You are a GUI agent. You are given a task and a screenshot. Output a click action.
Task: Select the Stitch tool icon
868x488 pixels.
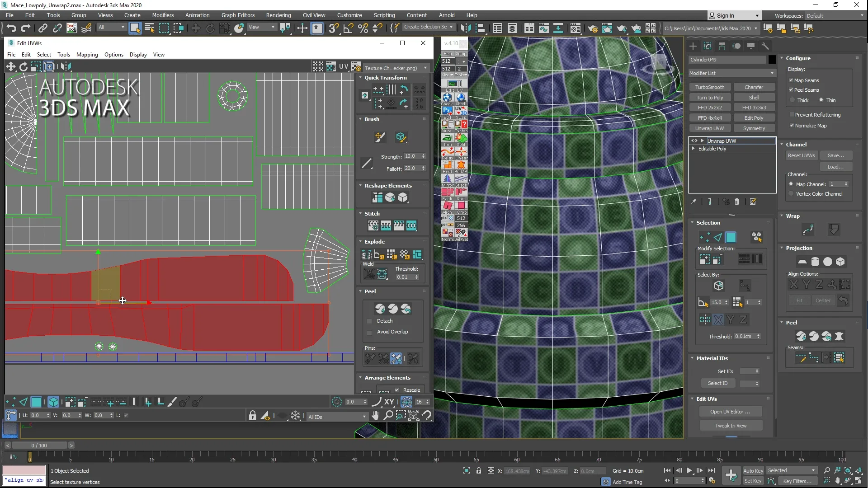(373, 225)
